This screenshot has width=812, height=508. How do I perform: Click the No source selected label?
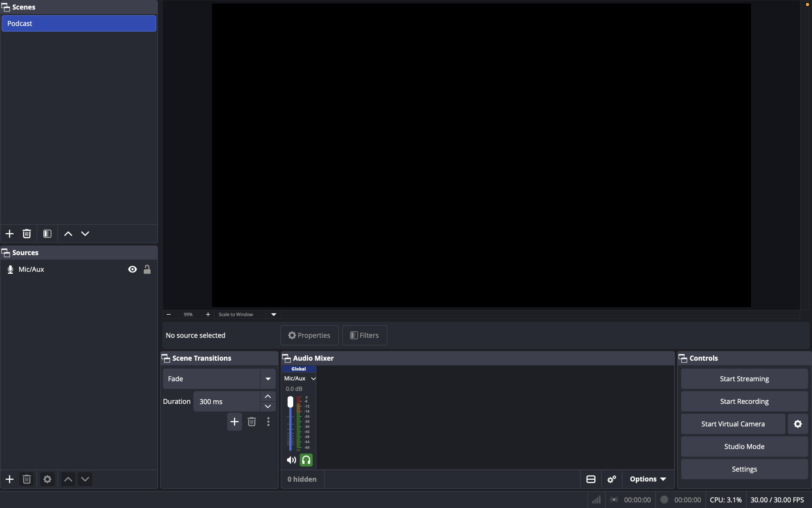(196, 335)
